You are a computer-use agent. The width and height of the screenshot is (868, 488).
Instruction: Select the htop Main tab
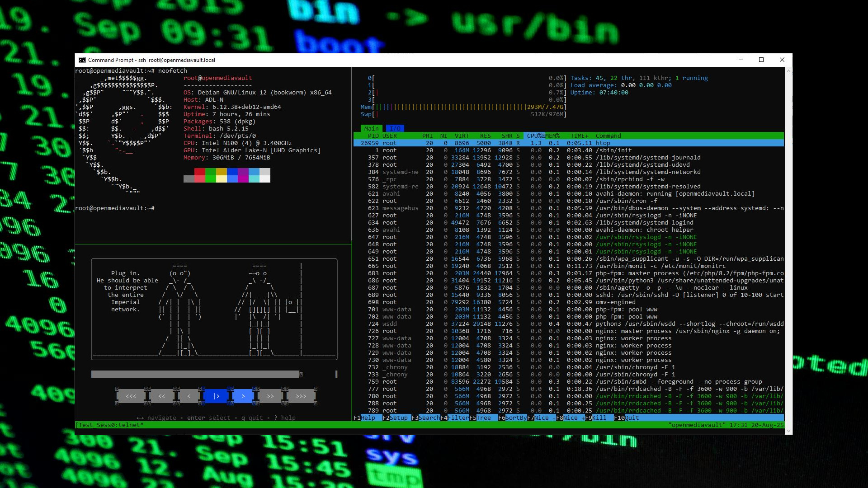click(x=371, y=128)
